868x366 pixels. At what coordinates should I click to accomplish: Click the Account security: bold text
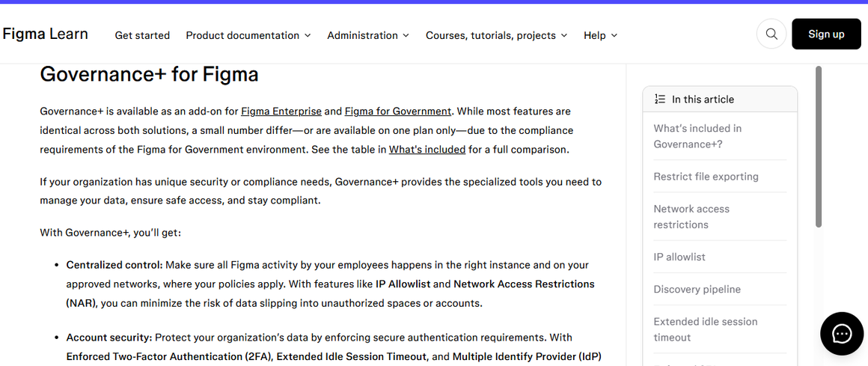coord(109,338)
